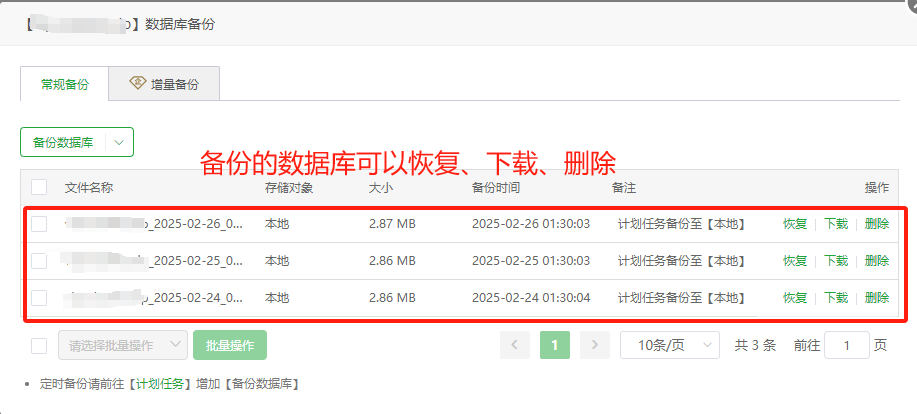This screenshot has height=414, width=917.
Task: Go to next page arrow
Action: (x=595, y=345)
